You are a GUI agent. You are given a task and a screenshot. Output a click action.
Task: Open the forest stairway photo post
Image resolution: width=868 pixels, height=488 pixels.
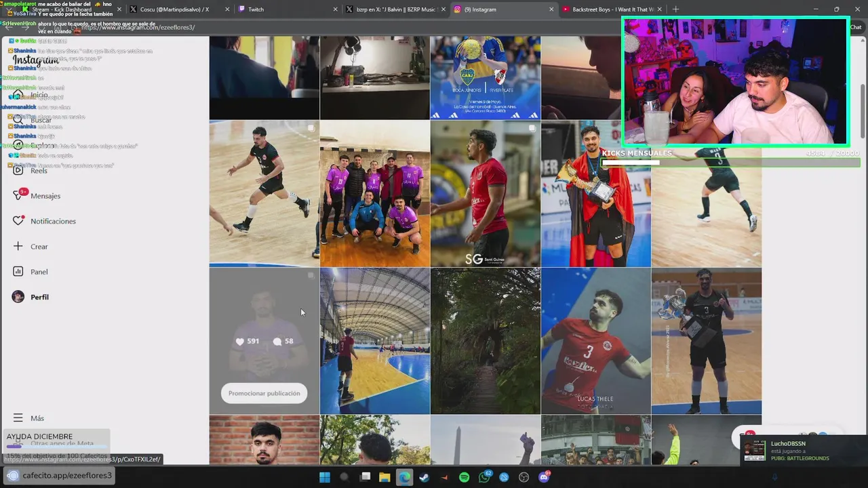pyautogui.click(x=486, y=341)
